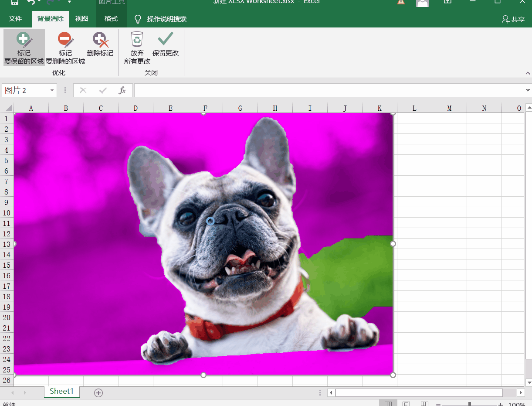Click the vertical scrollbar up arrow
Viewport: 532px width, 406px height.
coord(529,107)
